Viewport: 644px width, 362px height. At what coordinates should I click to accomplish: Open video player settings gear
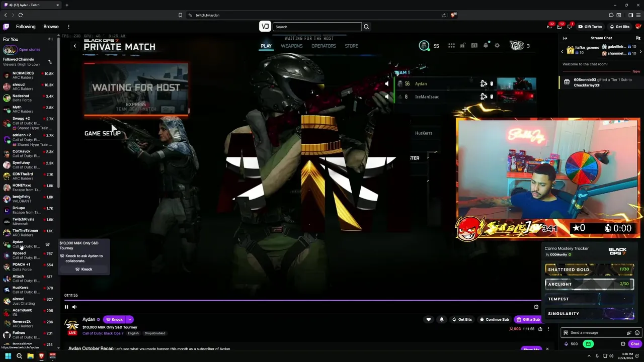pyautogui.click(x=536, y=307)
